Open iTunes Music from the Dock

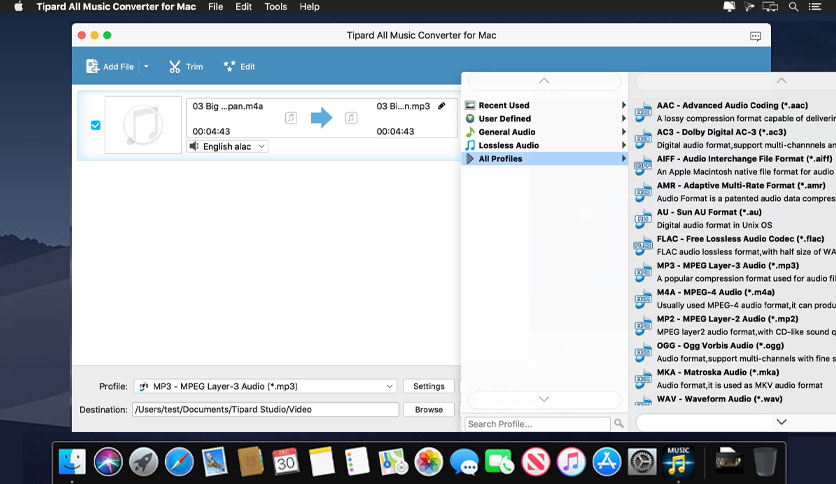point(571,461)
